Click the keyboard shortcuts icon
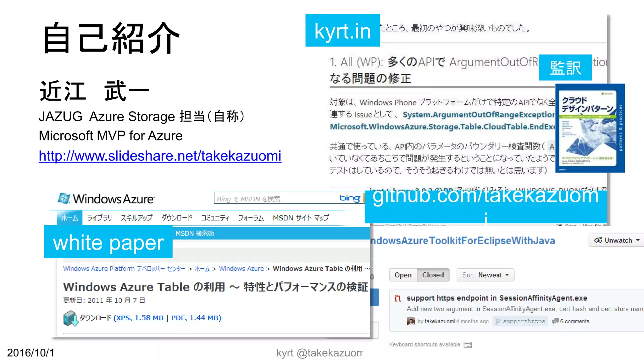The height and width of the screenshot is (362, 644). pos(468,345)
